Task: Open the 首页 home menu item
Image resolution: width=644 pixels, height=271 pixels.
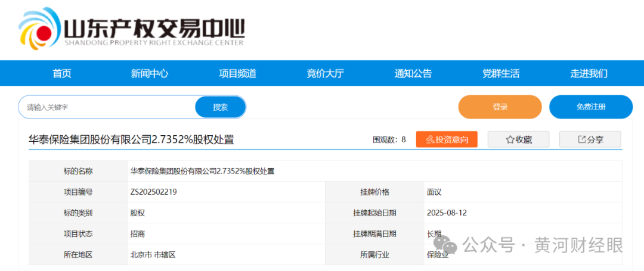Action: click(62, 74)
